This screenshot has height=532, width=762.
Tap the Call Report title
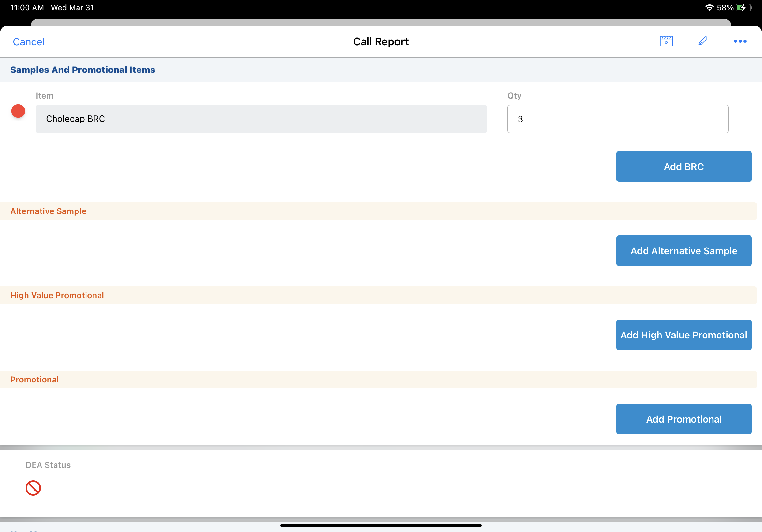click(381, 42)
